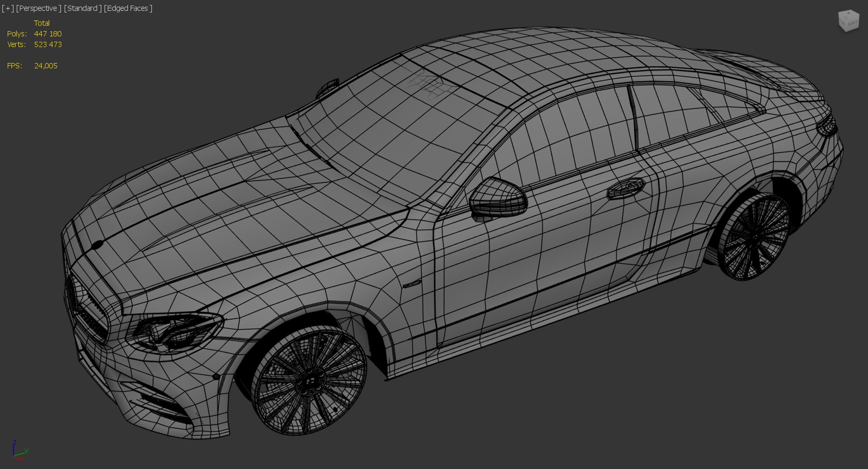Open the Standard shading label menu
Screen dimensions: 868x469
(x=83, y=8)
